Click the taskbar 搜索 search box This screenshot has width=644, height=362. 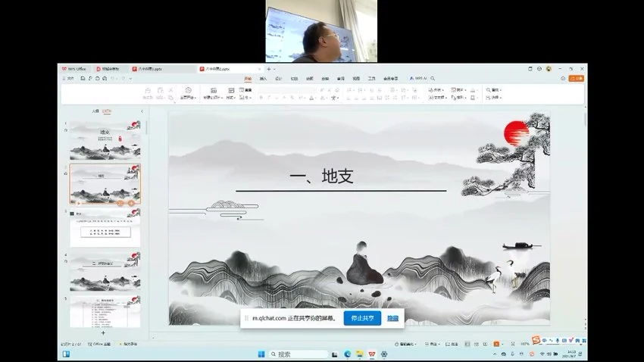[299, 354]
